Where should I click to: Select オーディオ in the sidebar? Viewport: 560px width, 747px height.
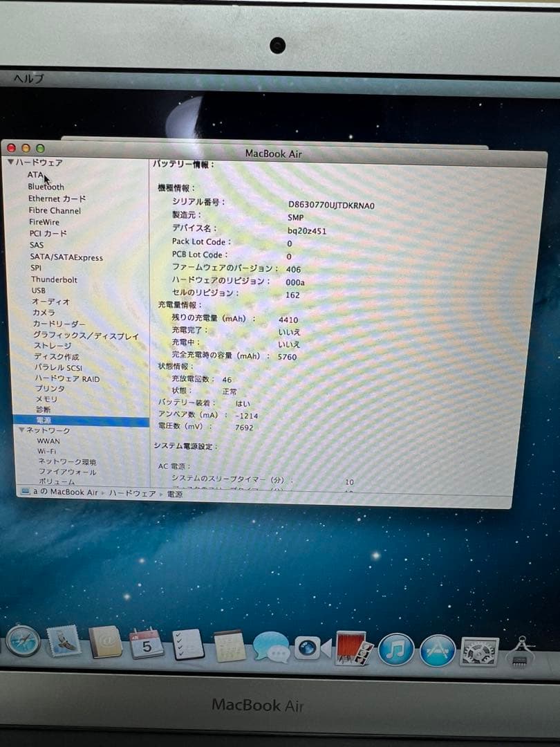51,302
